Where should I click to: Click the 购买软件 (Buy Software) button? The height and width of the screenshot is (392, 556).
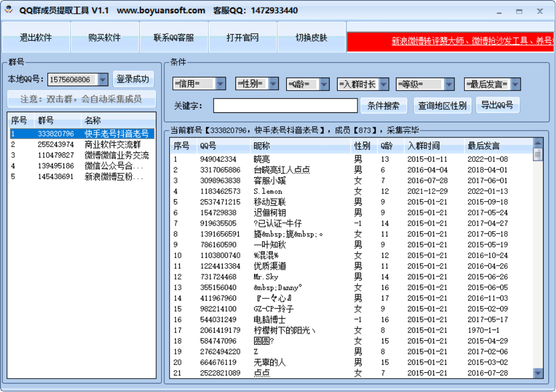105,37
